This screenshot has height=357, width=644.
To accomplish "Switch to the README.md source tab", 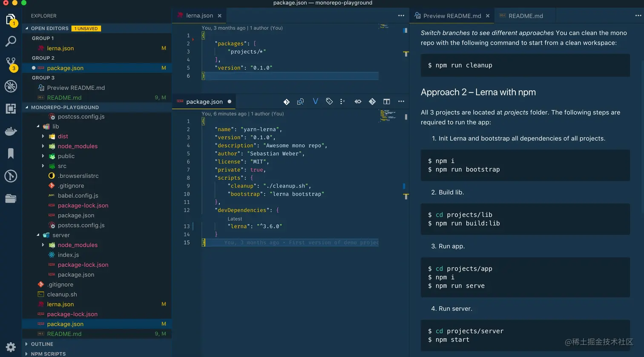I will [526, 16].
